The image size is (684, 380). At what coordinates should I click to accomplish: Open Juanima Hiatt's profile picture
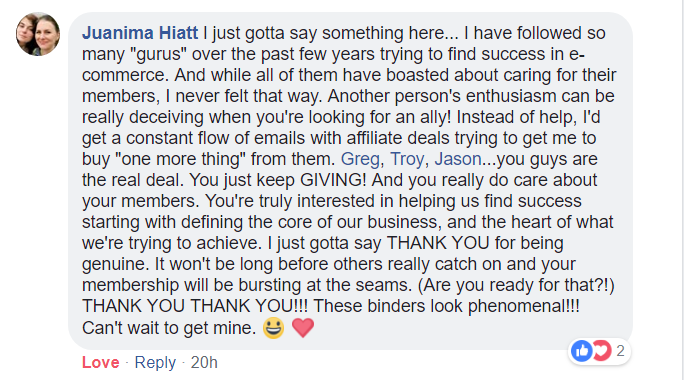pyautogui.click(x=38, y=34)
